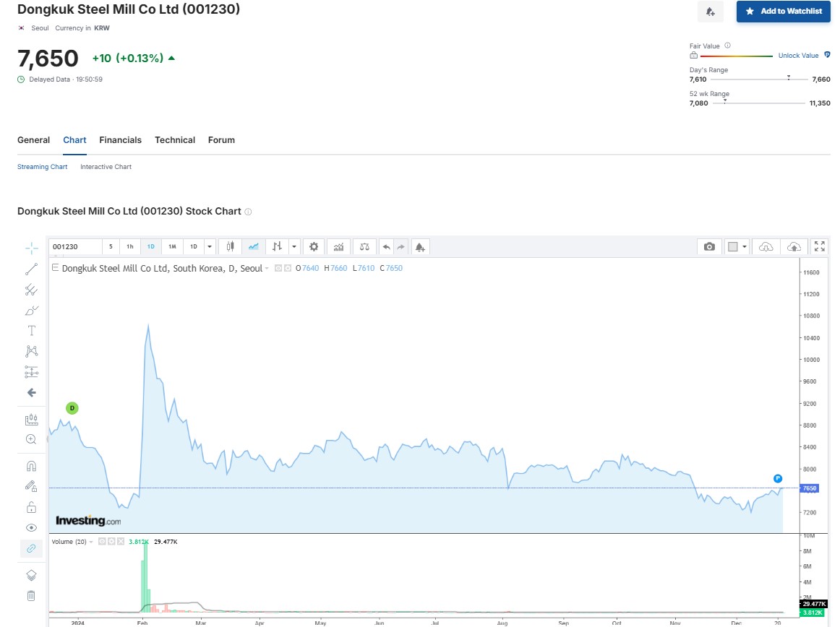
Task: Select the 1M interval
Action: 172,247
